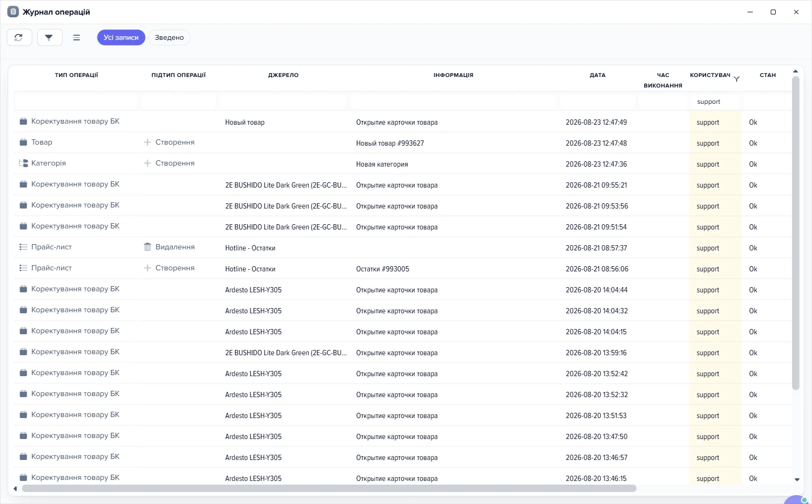Sort by the Тип операції column header
The width and height of the screenshot is (812, 504).
[x=76, y=75]
